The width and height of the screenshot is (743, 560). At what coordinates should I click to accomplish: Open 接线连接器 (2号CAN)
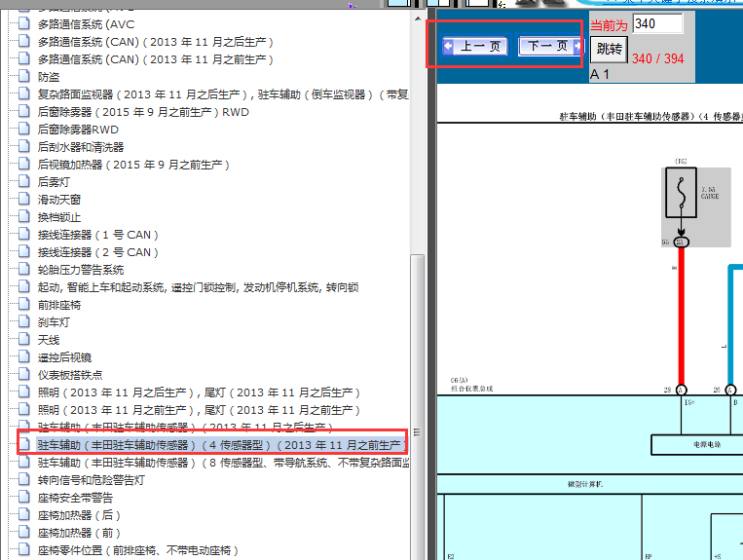[x=98, y=252]
